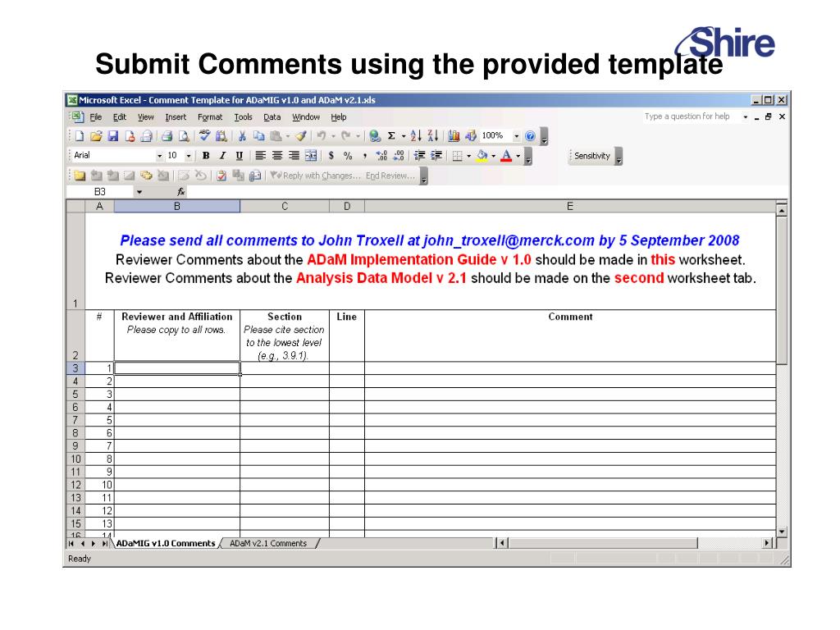This screenshot has height=630, width=840.
Task: Center align the cell text
Action: tap(277, 156)
